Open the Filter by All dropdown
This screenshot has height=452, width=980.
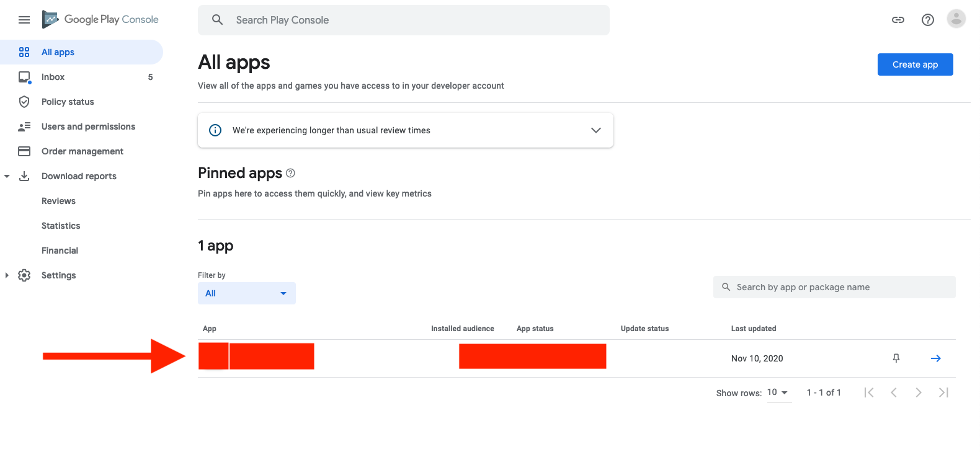pyautogui.click(x=246, y=293)
